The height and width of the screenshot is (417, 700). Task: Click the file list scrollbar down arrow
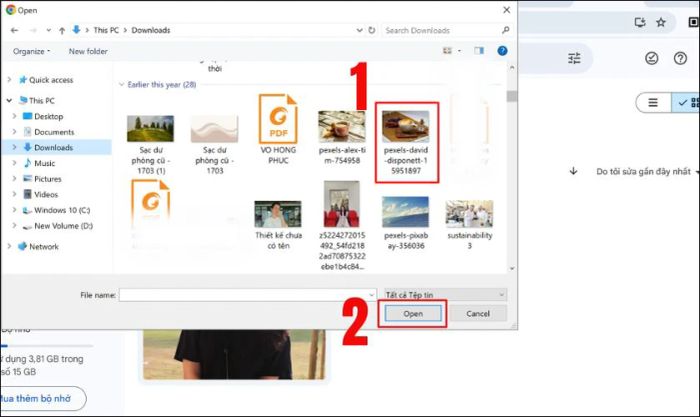tap(512, 268)
